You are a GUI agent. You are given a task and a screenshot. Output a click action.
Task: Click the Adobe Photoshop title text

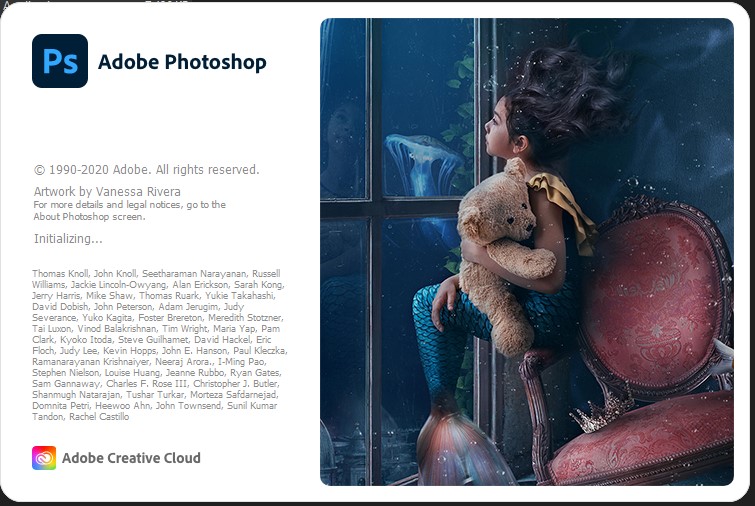[x=182, y=62]
